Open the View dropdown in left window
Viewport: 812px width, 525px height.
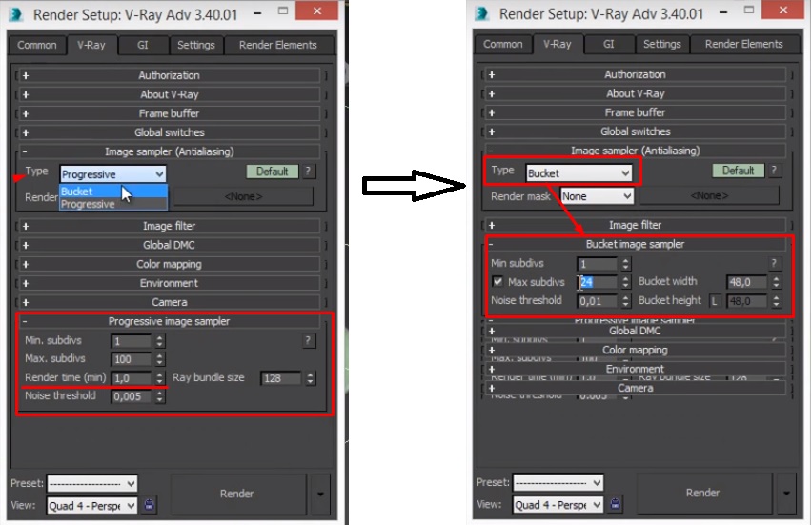tap(92, 505)
